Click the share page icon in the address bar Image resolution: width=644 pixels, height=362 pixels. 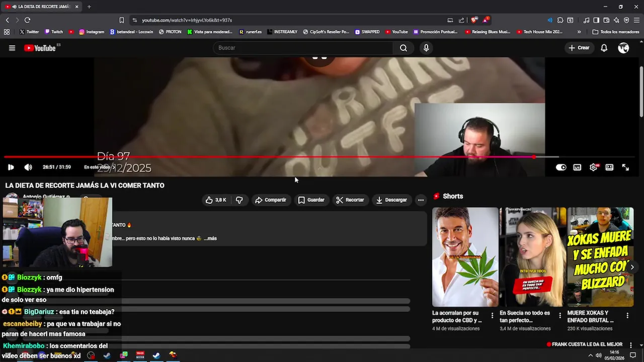point(461,20)
